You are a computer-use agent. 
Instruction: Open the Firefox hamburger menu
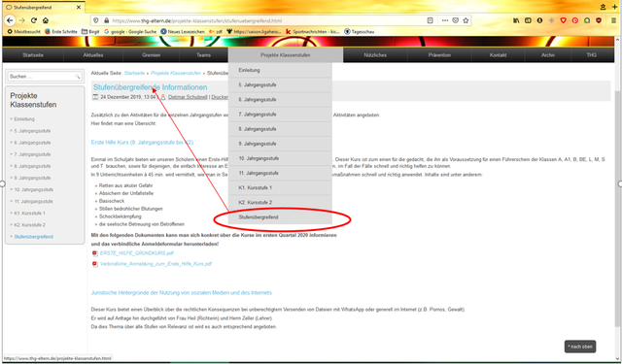[x=613, y=20]
